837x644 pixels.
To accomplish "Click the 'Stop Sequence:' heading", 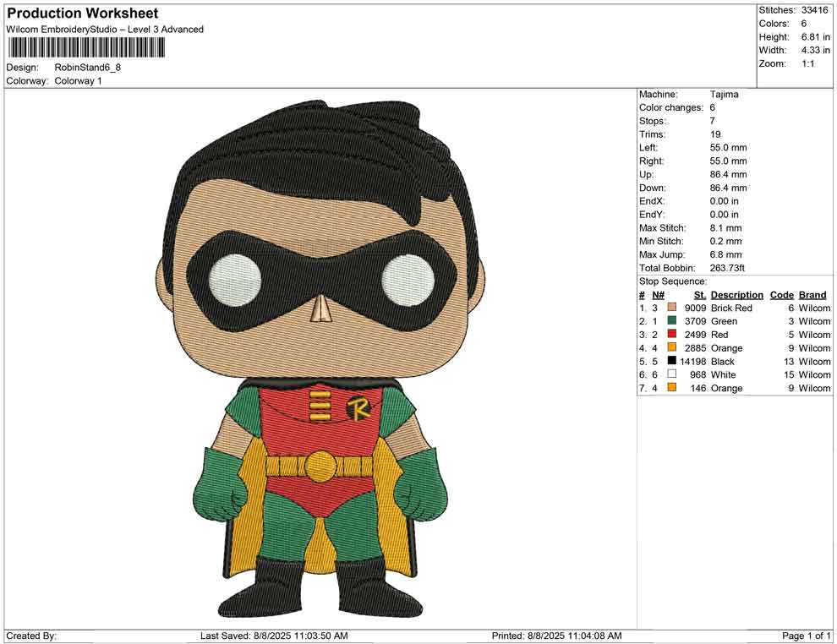I will 673,281.
